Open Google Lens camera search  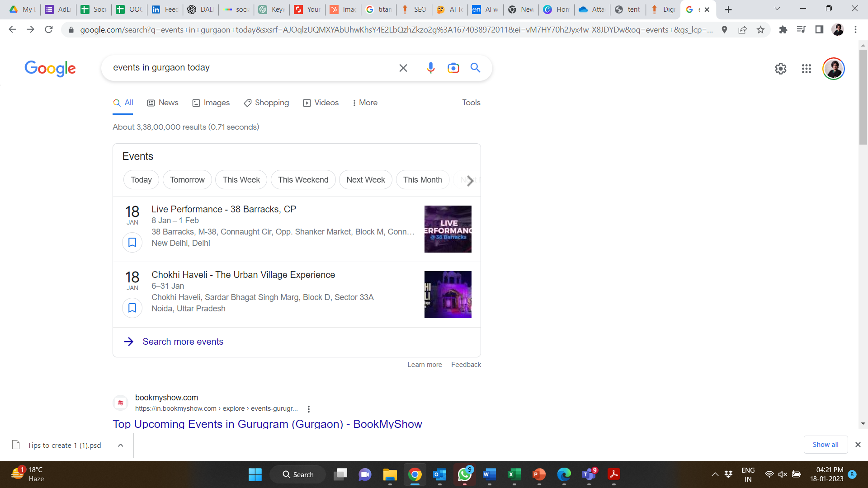click(453, 68)
